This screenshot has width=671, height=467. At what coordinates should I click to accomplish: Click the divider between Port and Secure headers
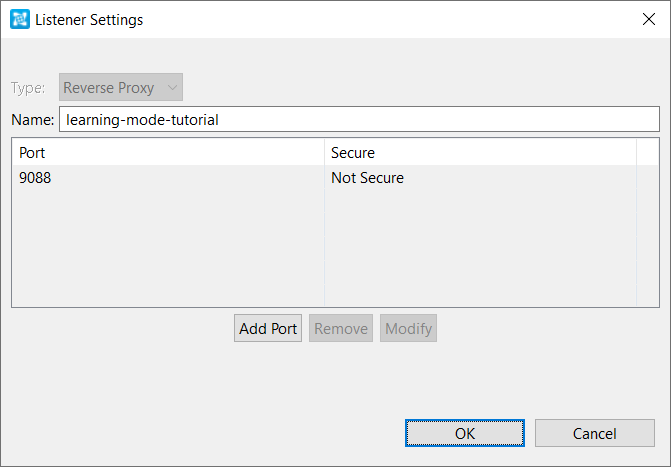[324, 153]
